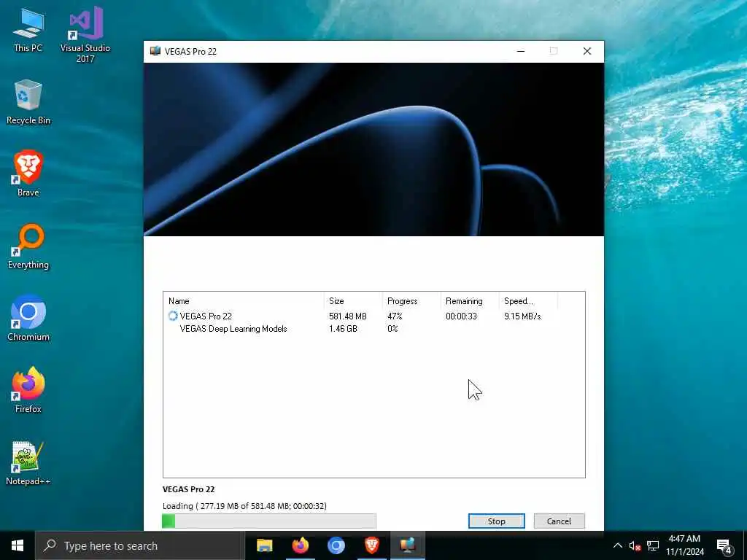Select the This PC desktop icon
This screenshot has height=560, width=747.
tap(28, 31)
